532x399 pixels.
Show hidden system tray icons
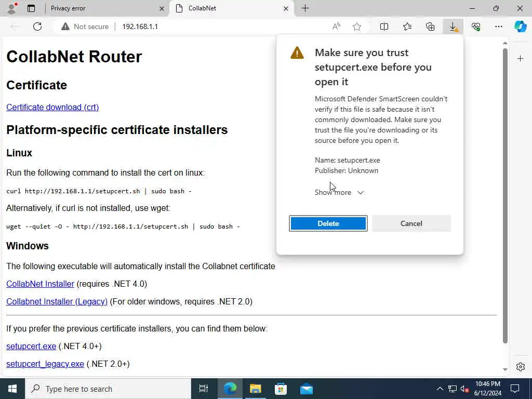tap(440, 389)
